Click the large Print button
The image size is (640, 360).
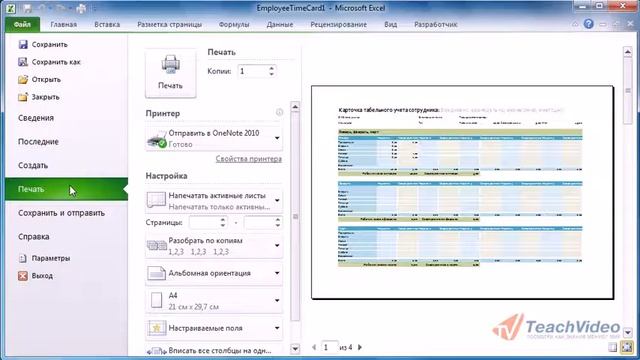tap(171, 73)
